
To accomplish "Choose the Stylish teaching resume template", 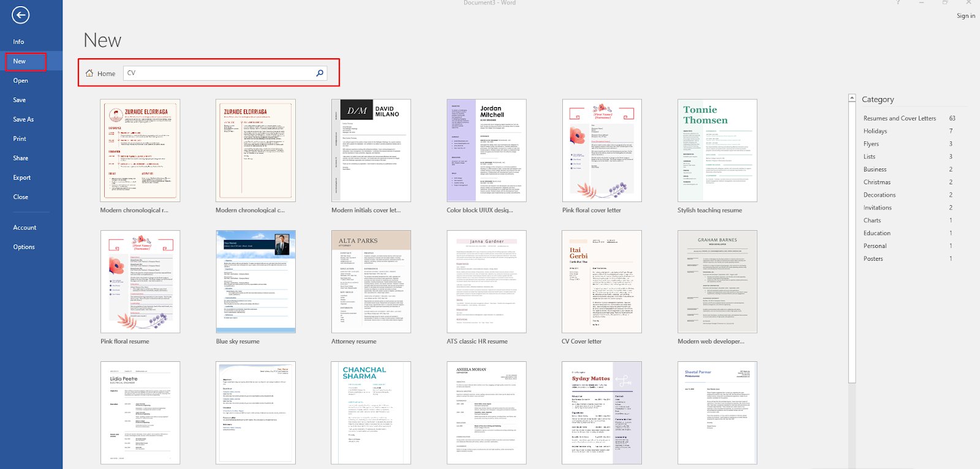I will coord(717,151).
